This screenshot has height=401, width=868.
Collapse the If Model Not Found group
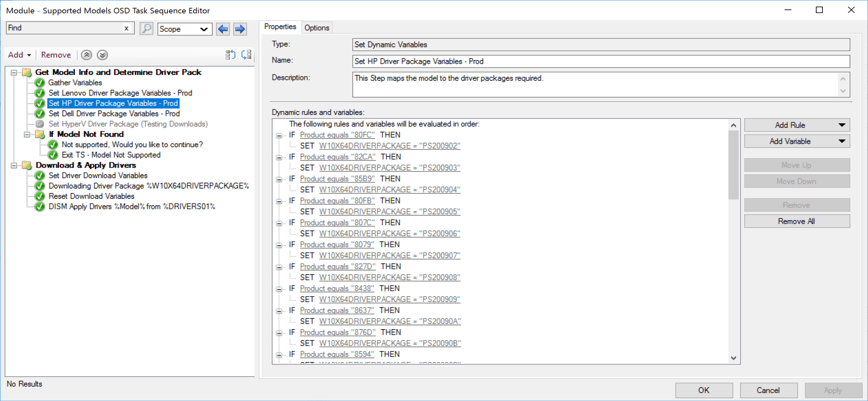click(27, 134)
